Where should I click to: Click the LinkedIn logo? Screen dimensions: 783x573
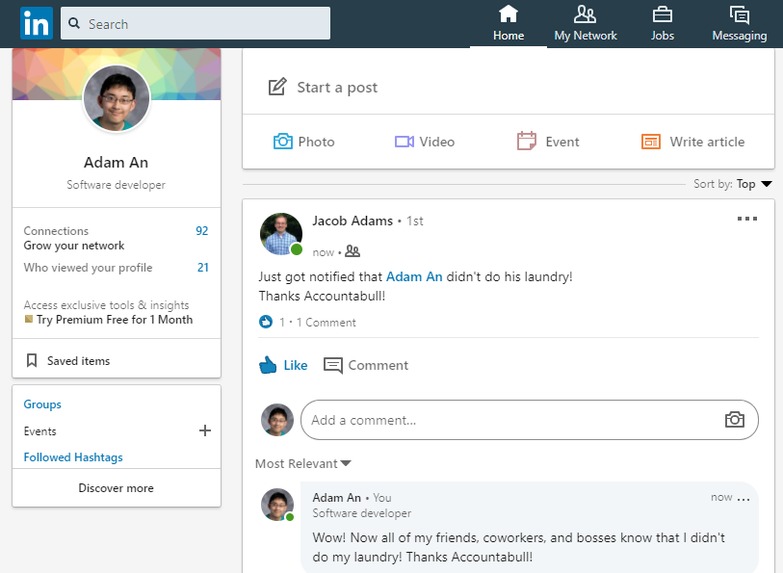pyautogui.click(x=36, y=23)
